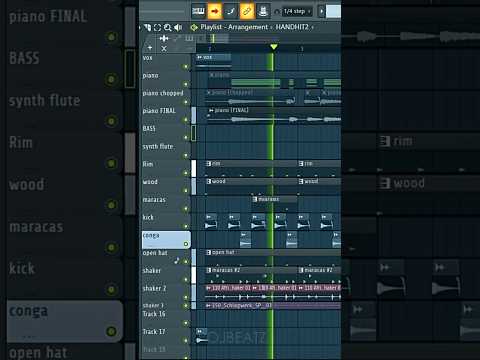The width and height of the screenshot is (480, 360).
Task: Open the HANDHIT2 arrangement dropdown arrow
Action: (x=312, y=28)
